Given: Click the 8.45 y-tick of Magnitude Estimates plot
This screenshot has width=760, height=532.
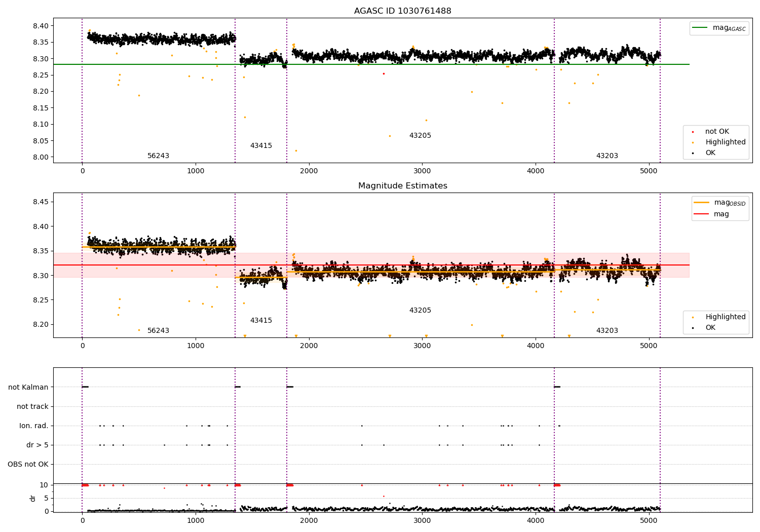Looking at the screenshot, I should tap(40, 202).
